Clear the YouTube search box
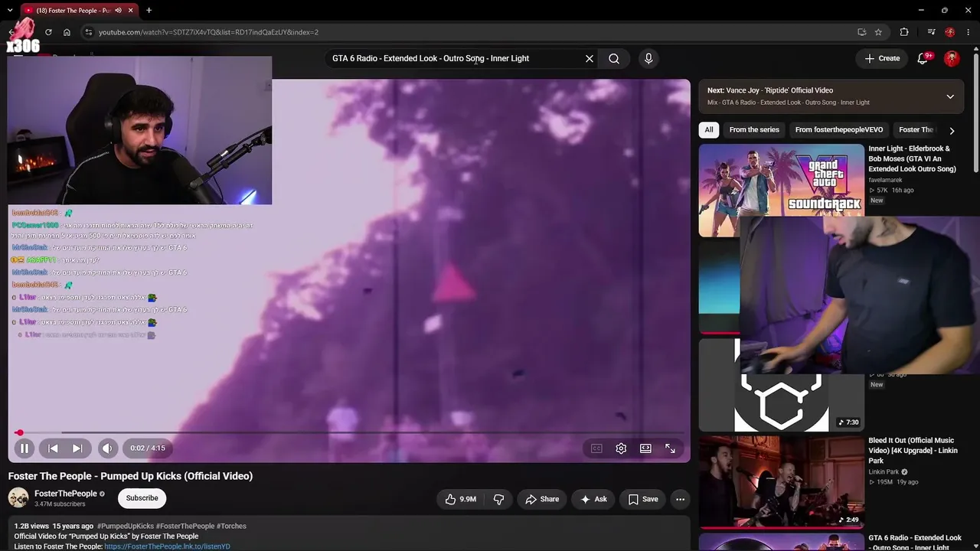Image resolution: width=980 pixels, height=551 pixels. (590, 58)
